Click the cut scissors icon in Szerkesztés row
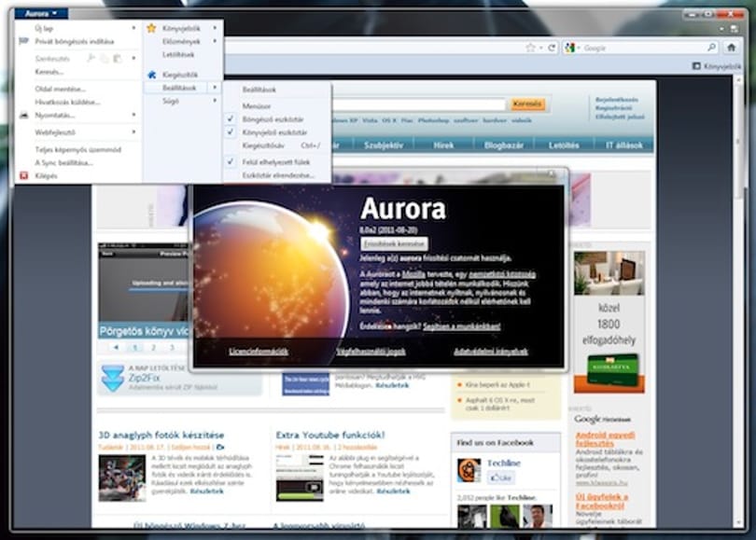Screen dimensions: 756x540 click(91, 58)
